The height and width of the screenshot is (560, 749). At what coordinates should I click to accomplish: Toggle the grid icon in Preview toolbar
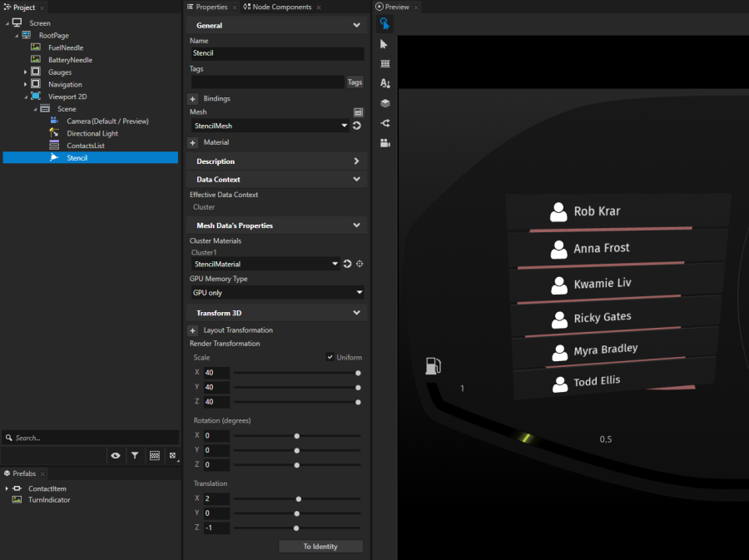(384, 64)
